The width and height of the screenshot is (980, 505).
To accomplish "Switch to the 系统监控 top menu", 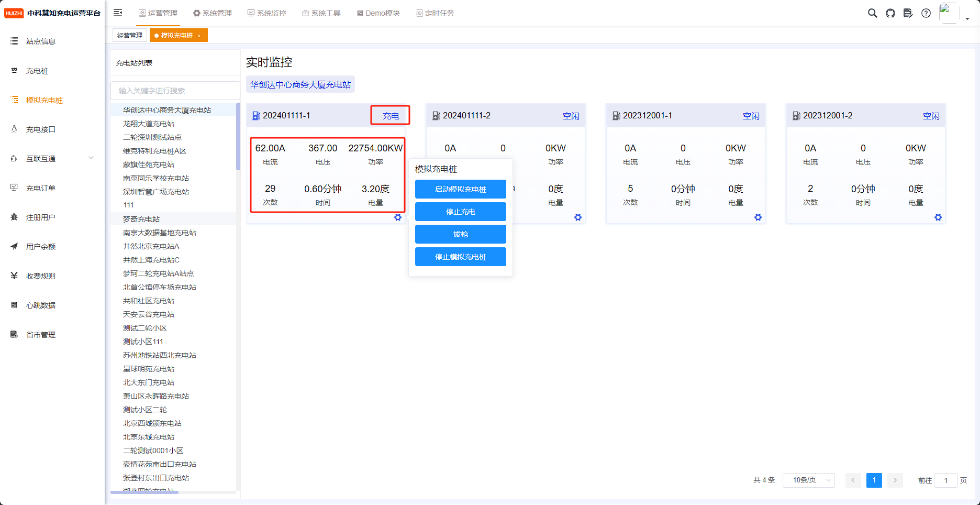I will click(266, 13).
